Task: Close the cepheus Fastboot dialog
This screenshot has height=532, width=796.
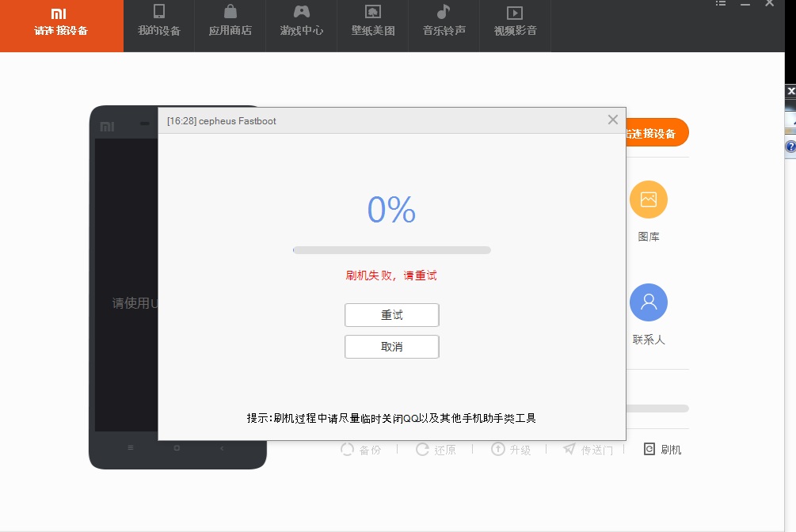Action: point(612,120)
